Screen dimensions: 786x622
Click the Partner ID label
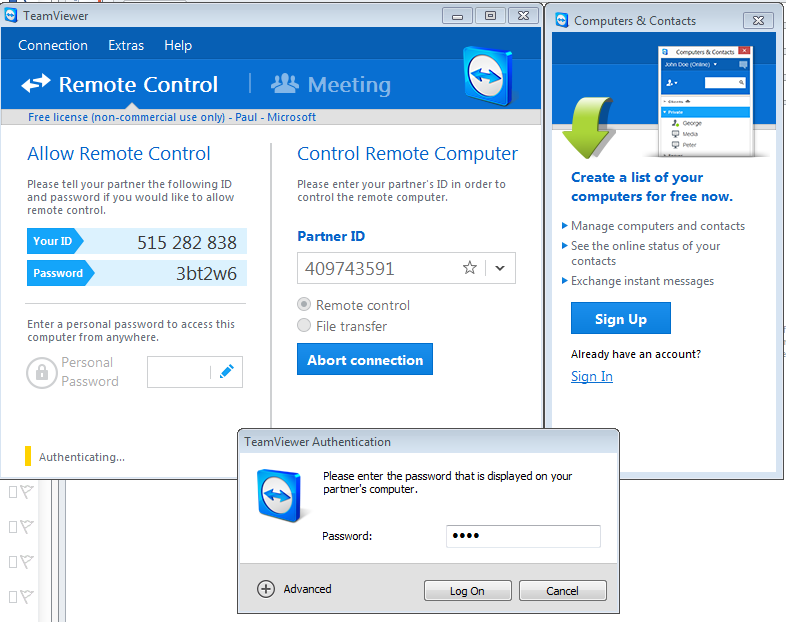tap(331, 236)
